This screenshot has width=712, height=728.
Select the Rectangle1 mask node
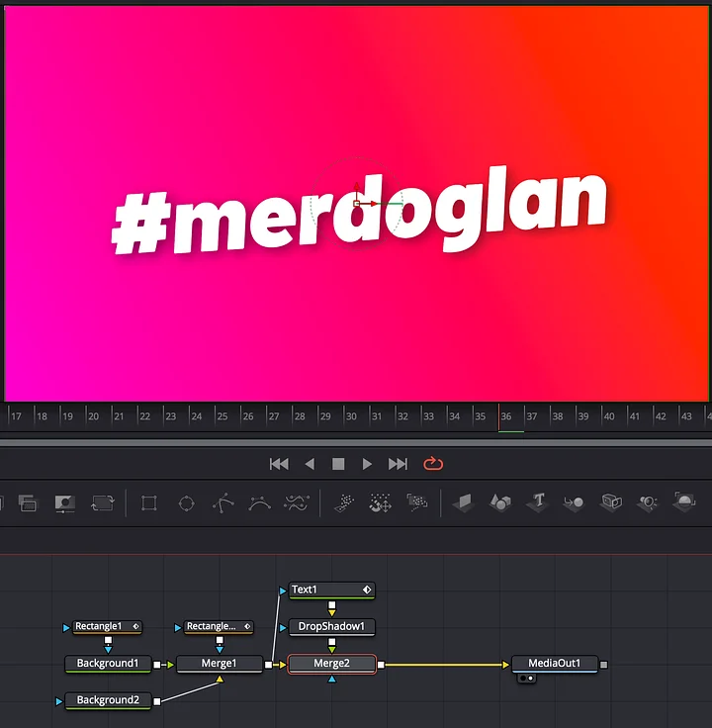click(107, 627)
